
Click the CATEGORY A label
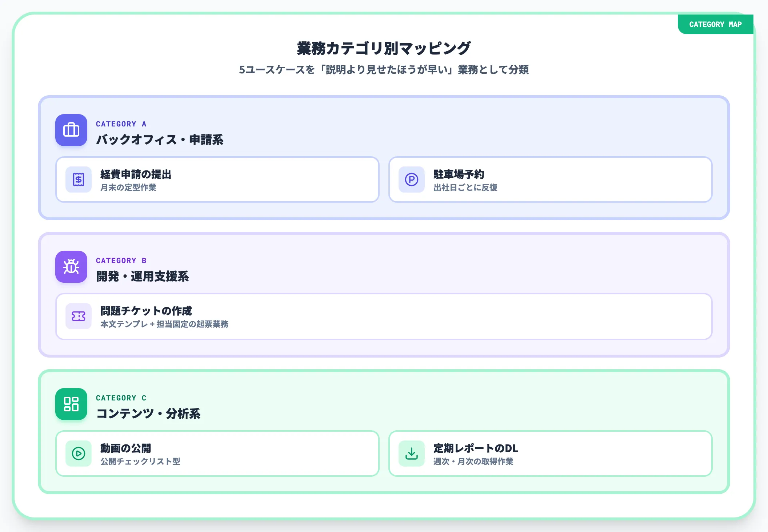(x=121, y=124)
